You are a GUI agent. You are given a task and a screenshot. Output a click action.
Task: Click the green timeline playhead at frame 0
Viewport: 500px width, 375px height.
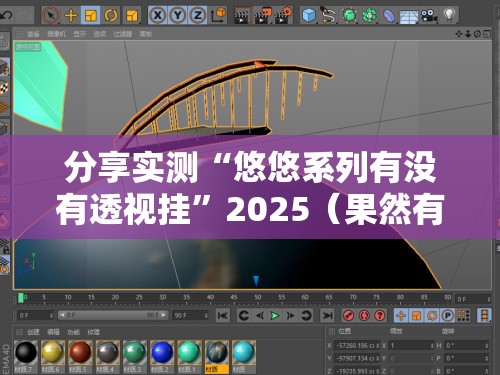click(x=21, y=298)
